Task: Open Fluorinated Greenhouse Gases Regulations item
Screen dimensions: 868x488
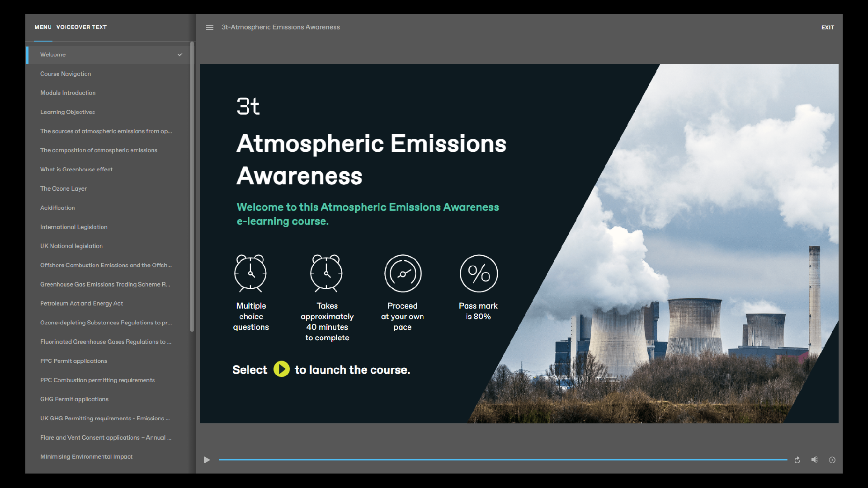Action: [x=108, y=342]
